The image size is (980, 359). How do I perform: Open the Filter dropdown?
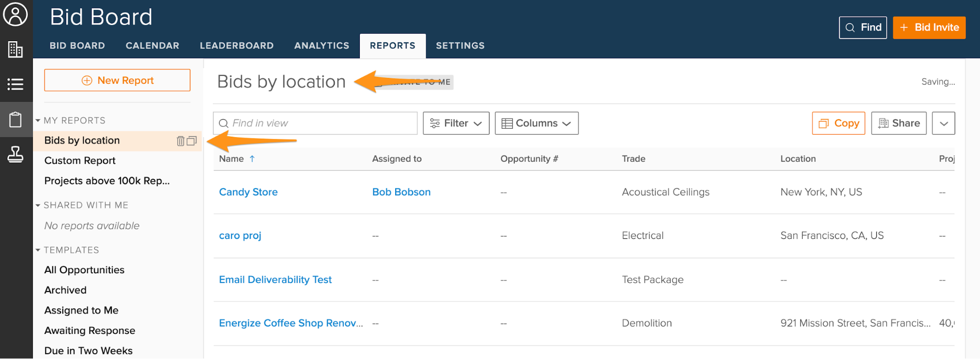pos(455,123)
